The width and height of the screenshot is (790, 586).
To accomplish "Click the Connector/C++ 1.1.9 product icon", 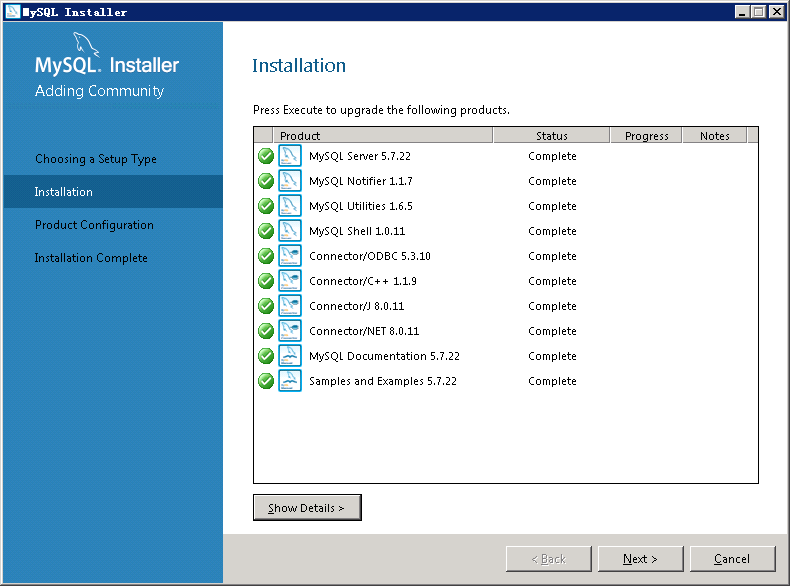I will (290, 281).
